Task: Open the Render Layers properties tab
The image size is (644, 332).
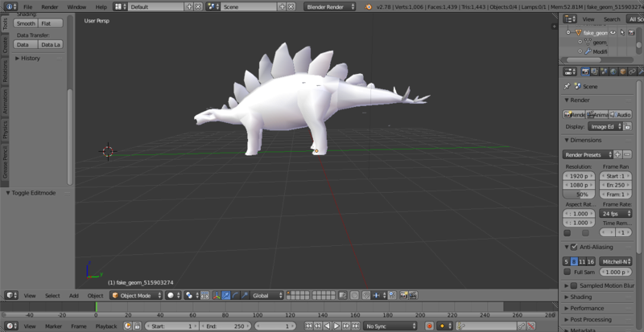Action: coord(595,72)
